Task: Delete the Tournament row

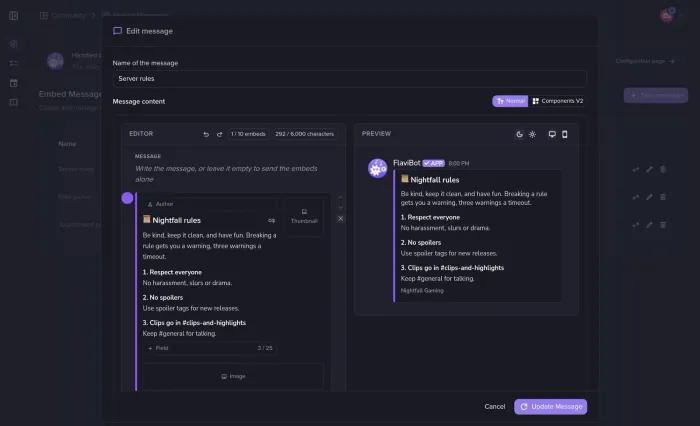Action: point(663,225)
